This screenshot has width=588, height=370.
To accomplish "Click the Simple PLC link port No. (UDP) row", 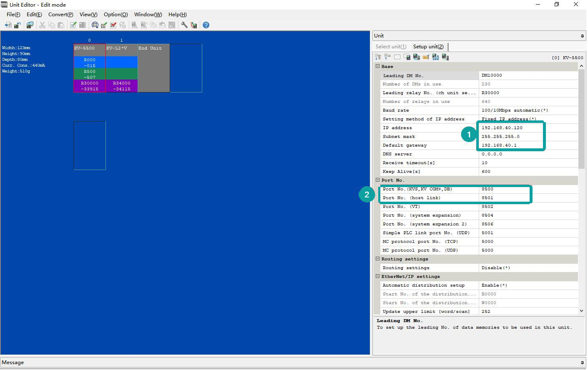I will click(x=479, y=233).
